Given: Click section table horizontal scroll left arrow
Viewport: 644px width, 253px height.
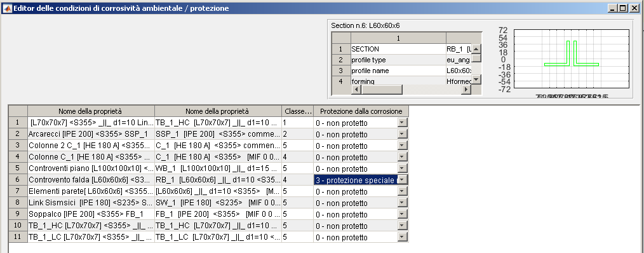Looking at the screenshot, I should 356,89.
